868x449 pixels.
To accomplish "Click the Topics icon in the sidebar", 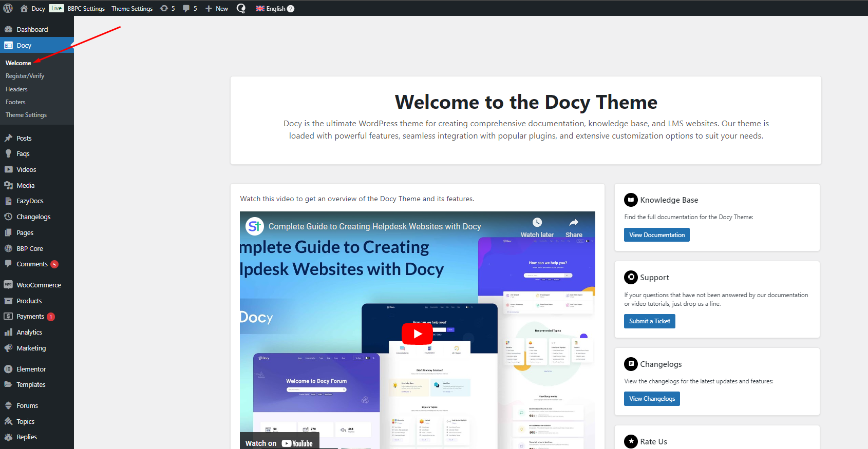I will coord(8,421).
